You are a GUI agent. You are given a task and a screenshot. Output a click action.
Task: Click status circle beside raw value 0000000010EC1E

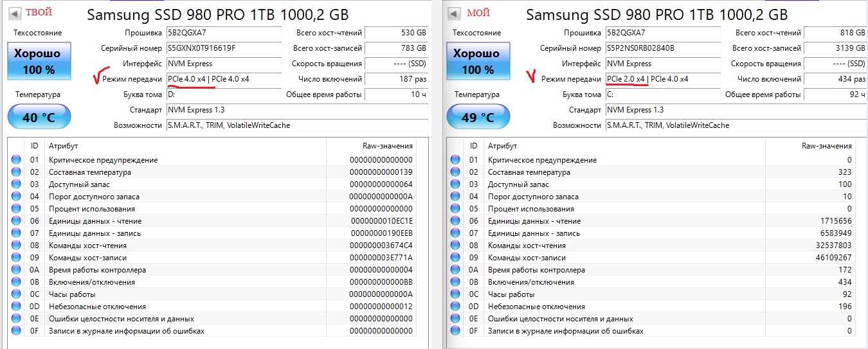(16, 221)
